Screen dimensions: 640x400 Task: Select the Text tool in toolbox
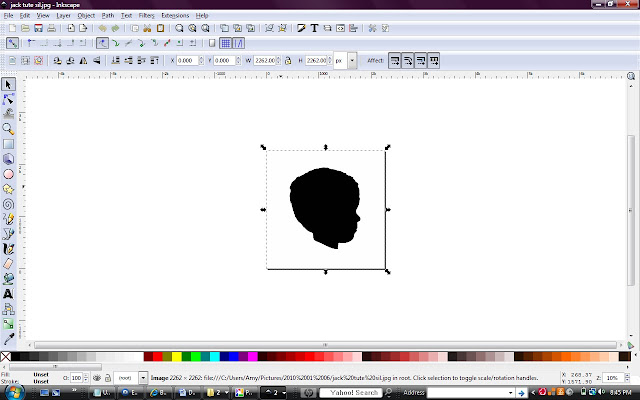pyautogui.click(x=8, y=294)
